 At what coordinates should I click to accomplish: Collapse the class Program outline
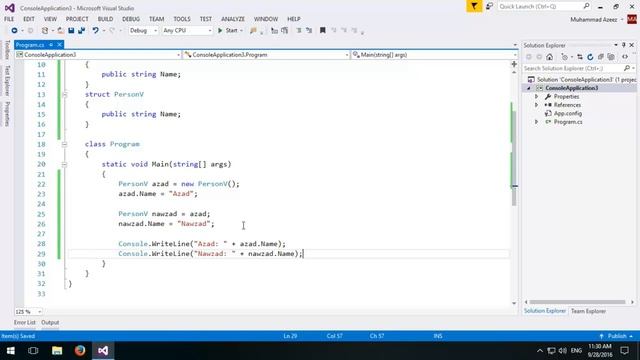pyautogui.click(x=64, y=144)
